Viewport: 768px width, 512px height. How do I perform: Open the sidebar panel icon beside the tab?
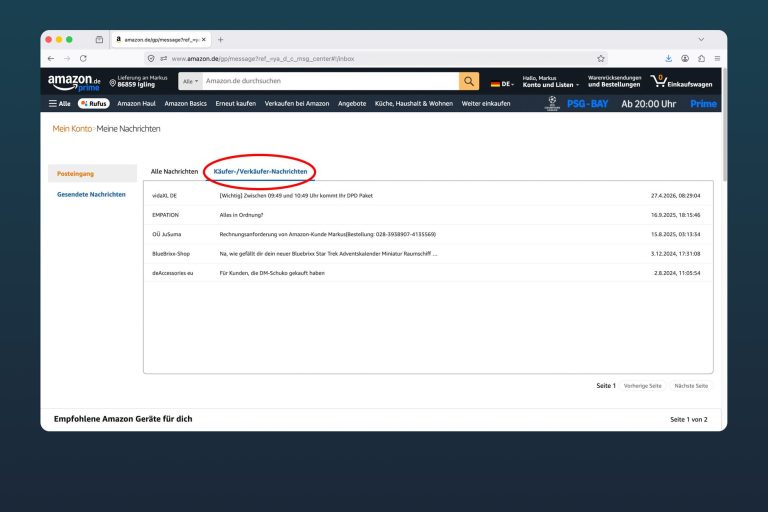(x=99, y=40)
